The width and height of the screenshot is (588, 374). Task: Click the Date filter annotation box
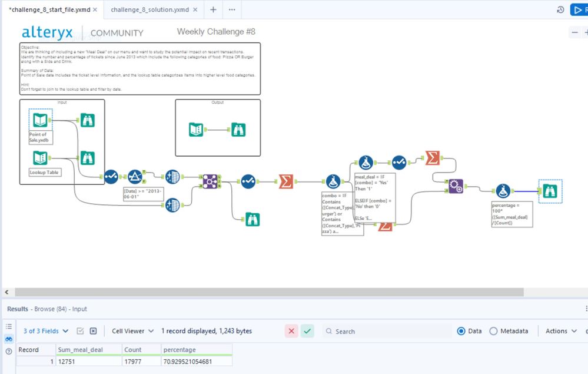[x=143, y=194]
